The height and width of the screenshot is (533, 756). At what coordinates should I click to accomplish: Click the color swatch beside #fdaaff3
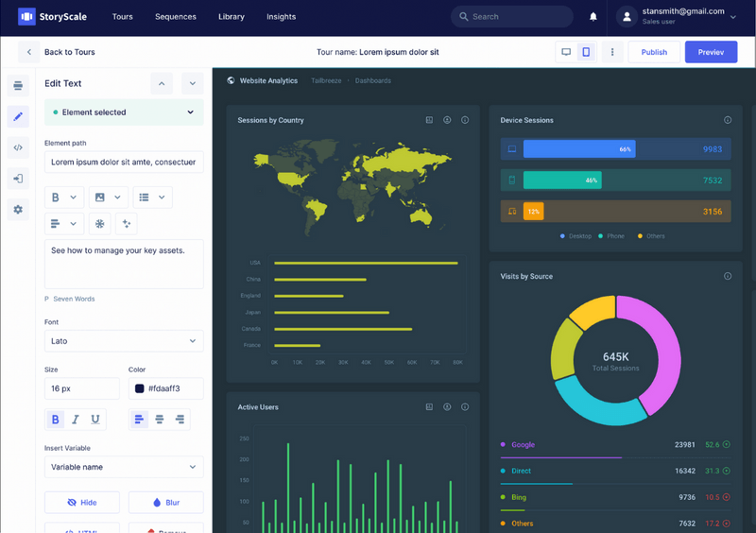coord(139,388)
